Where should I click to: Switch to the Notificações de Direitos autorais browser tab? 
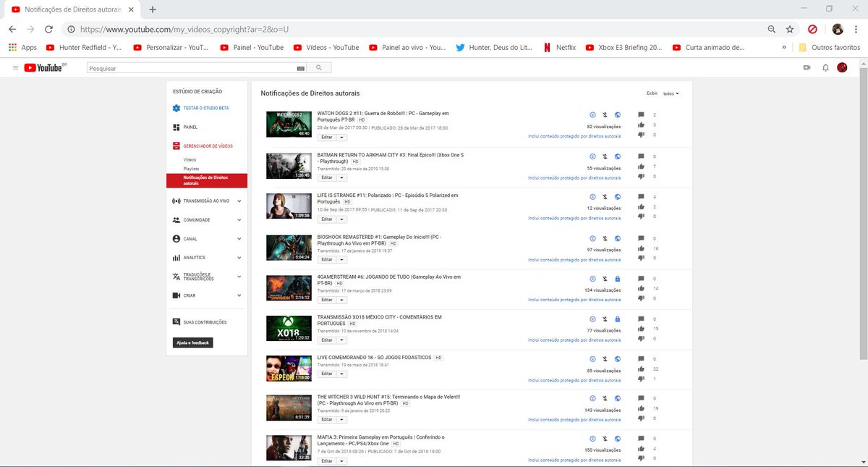click(71, 9)
